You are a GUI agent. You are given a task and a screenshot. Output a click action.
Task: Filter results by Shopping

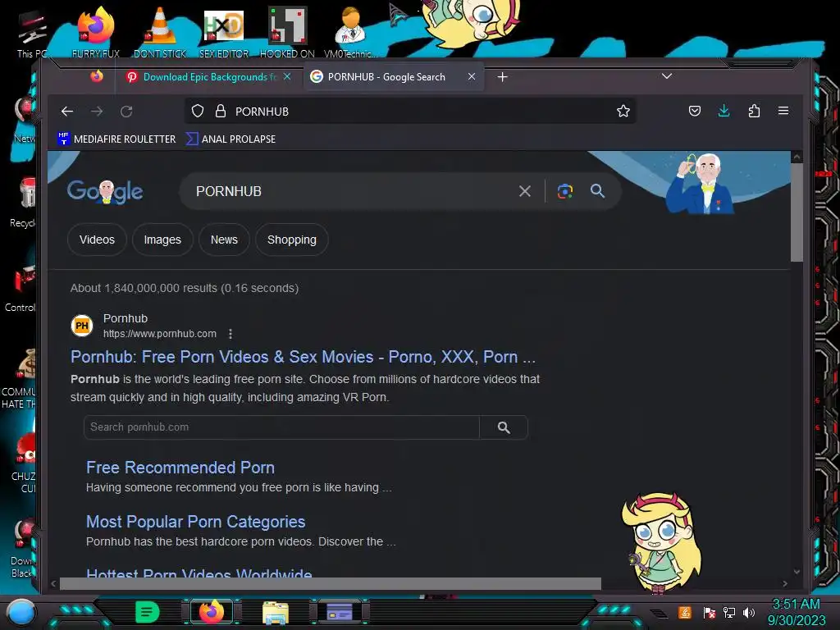point(291,240)
